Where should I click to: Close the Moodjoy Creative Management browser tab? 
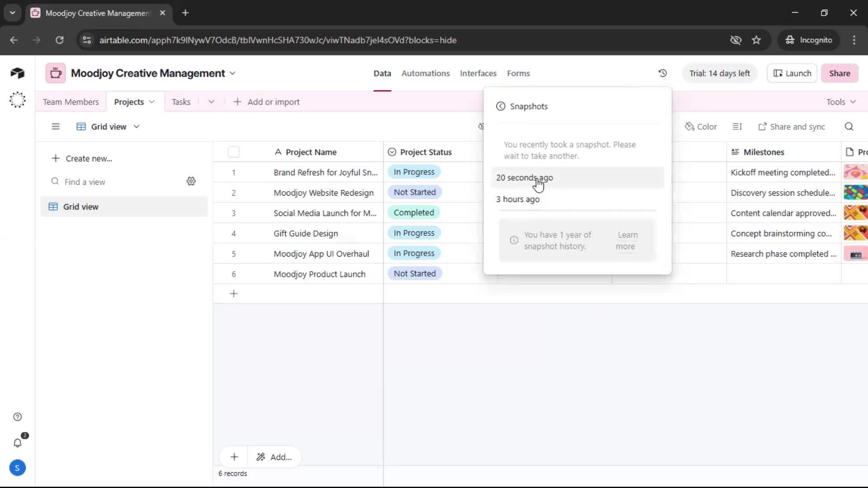click(162, 13)
